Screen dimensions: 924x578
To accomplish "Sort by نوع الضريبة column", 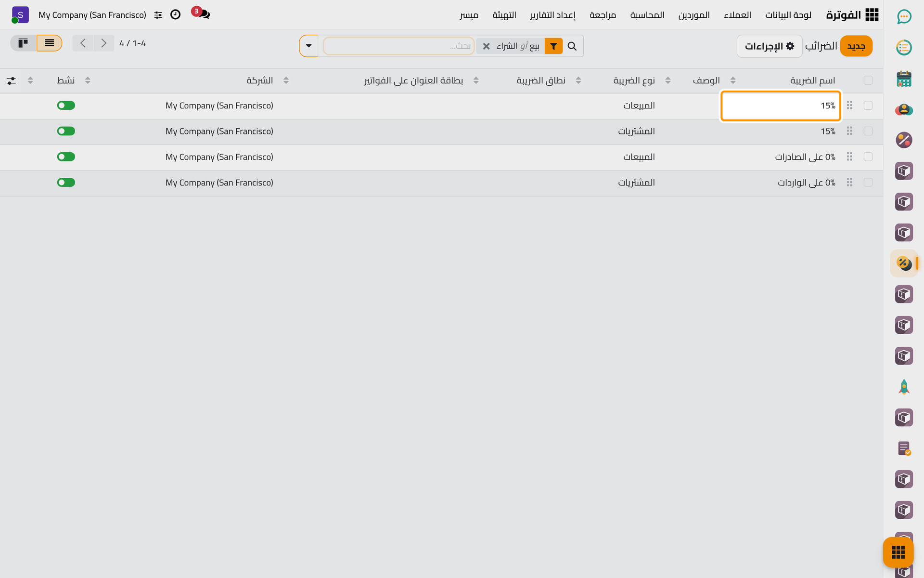I will (x=634, y=80).
